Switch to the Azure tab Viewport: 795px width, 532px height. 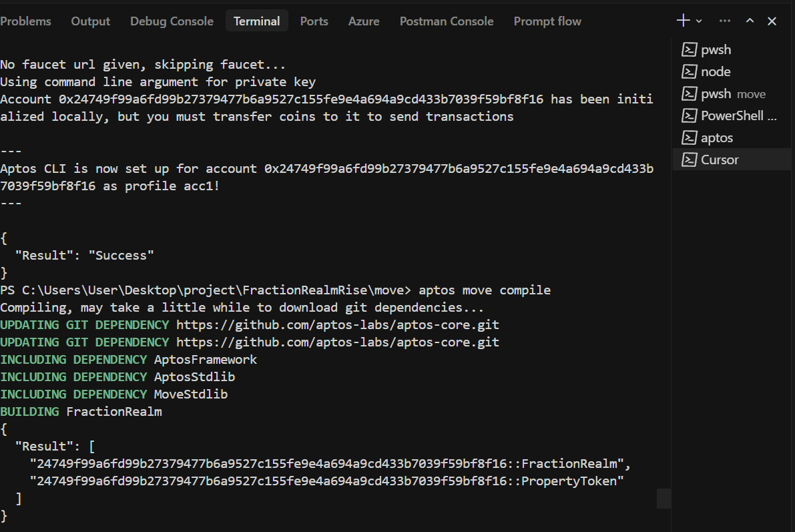(364, 21)
